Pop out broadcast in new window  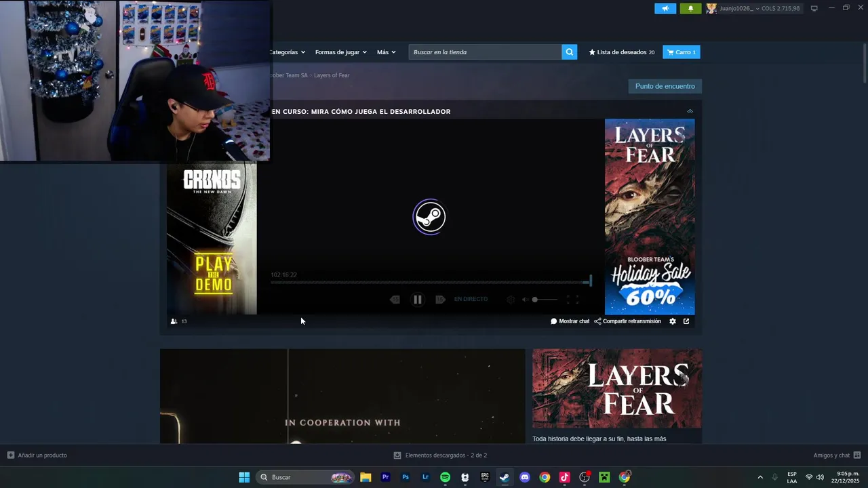point(686,321)
